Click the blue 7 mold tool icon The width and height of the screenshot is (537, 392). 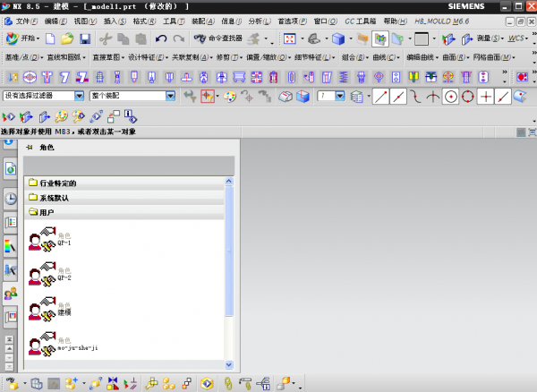click(x=64, y=77)
